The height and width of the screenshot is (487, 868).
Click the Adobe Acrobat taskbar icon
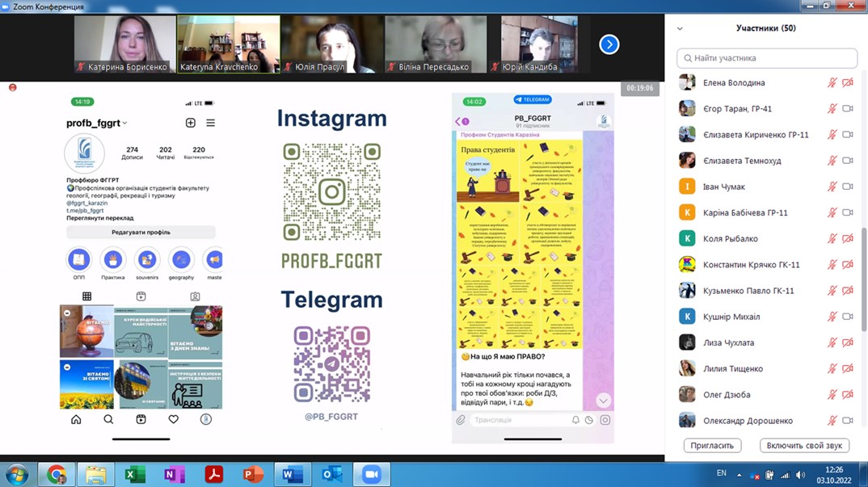coord(213,474)
